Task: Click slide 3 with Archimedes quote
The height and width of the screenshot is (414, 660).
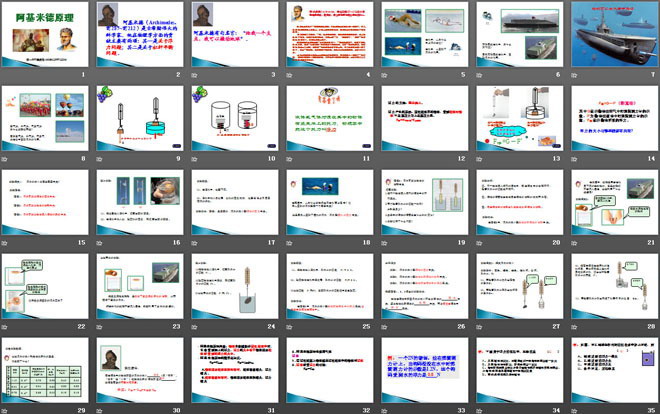Action: (232, 36)
